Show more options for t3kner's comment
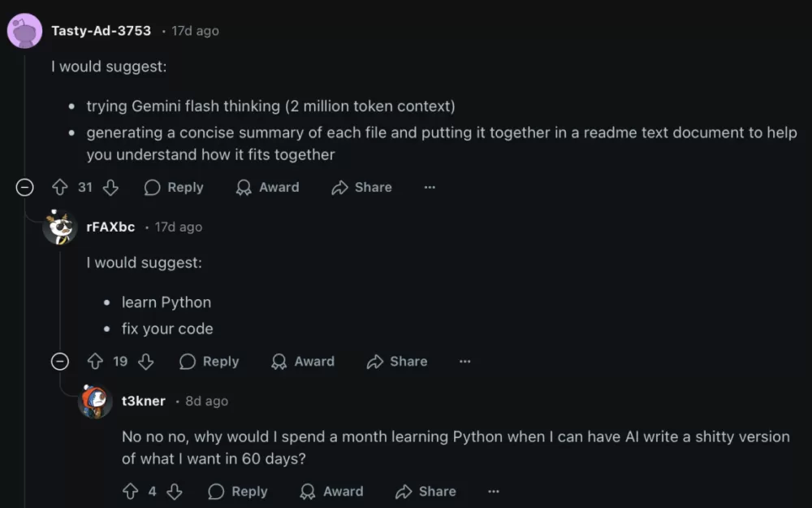The image size is (812, 508). click(494, 492)
